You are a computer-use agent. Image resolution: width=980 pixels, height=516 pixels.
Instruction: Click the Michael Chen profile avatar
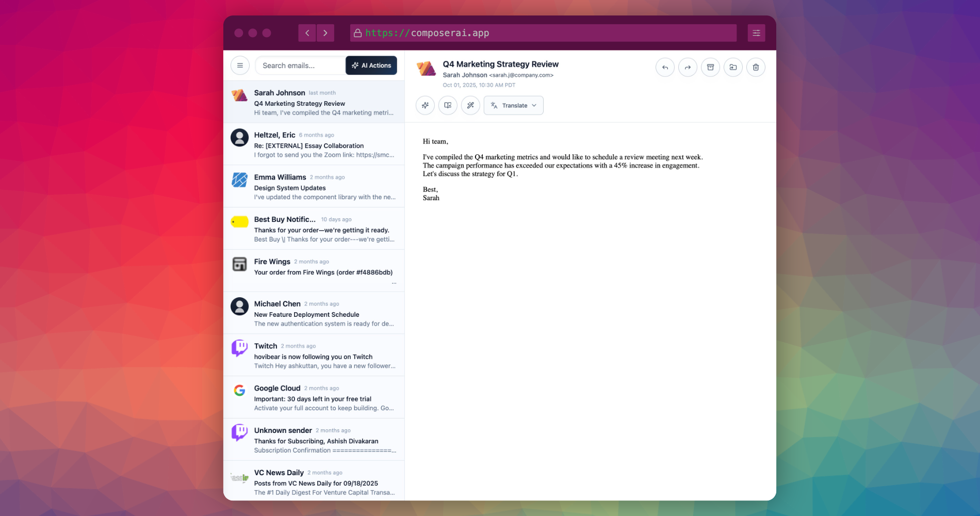(239, 306)
